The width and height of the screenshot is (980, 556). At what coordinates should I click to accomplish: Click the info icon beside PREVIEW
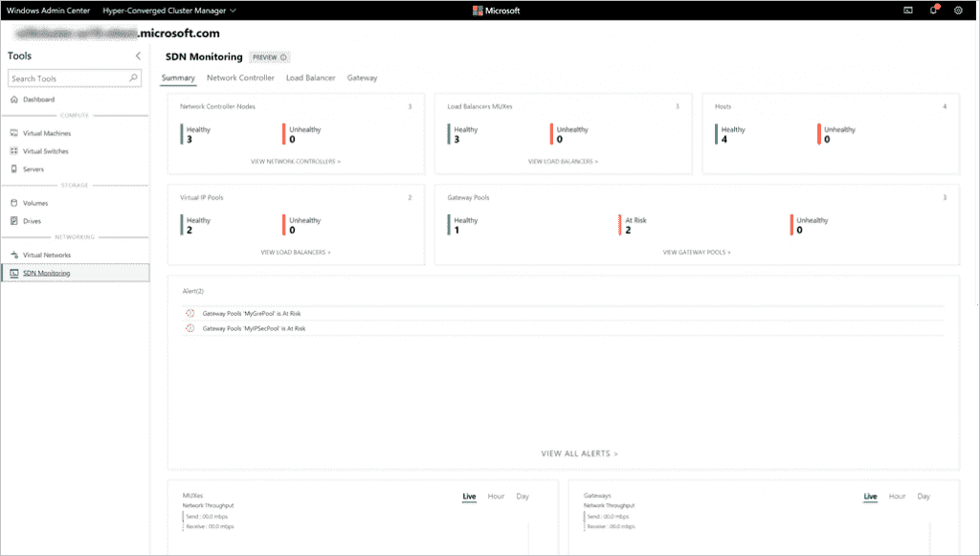(283, 57)
